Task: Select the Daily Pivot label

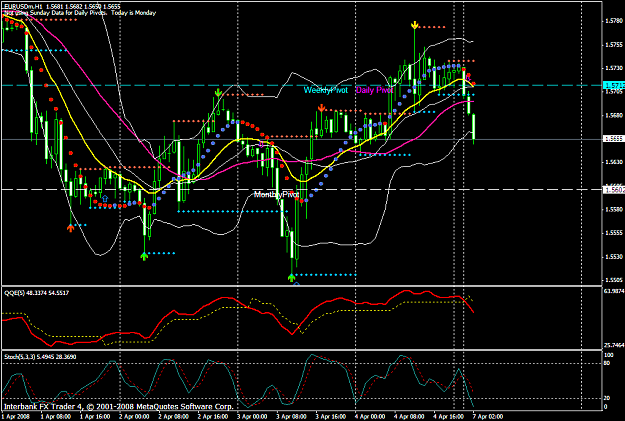Action: tap(374, 90)
